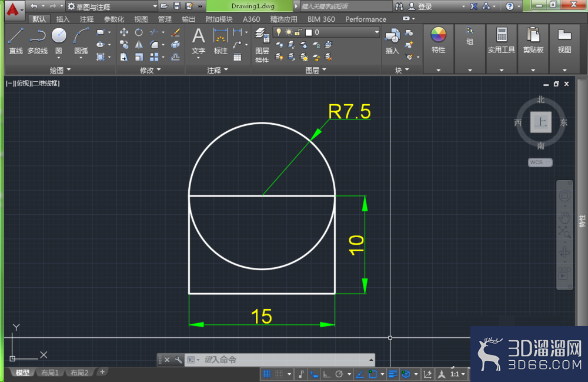This screenshot has height=382, width=588.
Task: Switch to the Insert (插入) ribbon tab
Action: coord(63,19)
